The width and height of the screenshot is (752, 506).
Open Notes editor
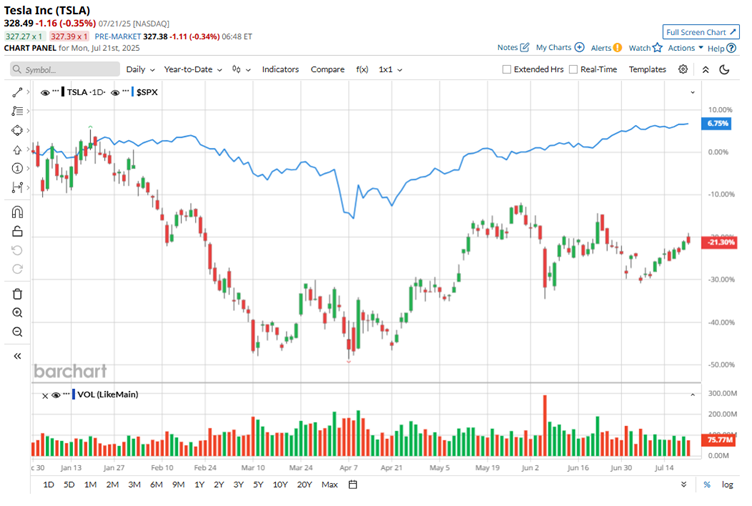click(x=513, y=47)
